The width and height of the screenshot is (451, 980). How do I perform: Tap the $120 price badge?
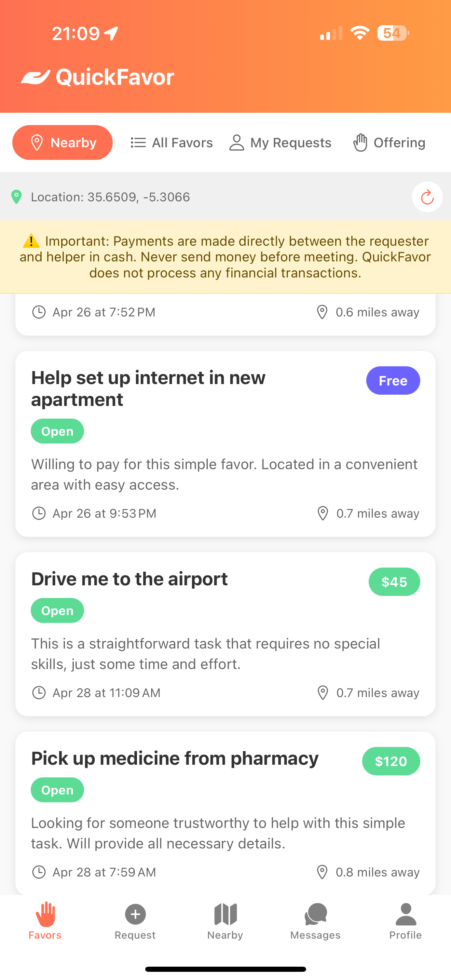tap(391, 761)
